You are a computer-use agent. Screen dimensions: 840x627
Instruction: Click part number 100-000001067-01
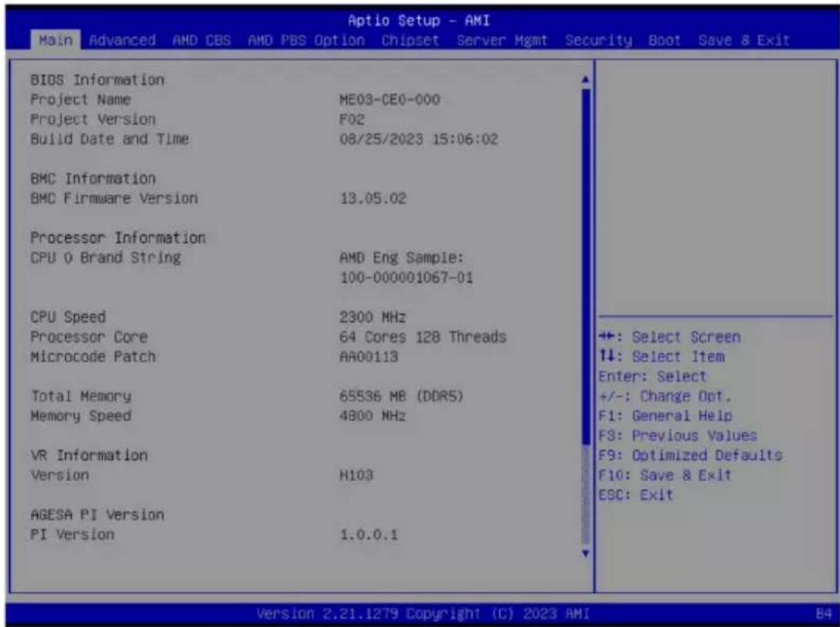coord(406,278)
